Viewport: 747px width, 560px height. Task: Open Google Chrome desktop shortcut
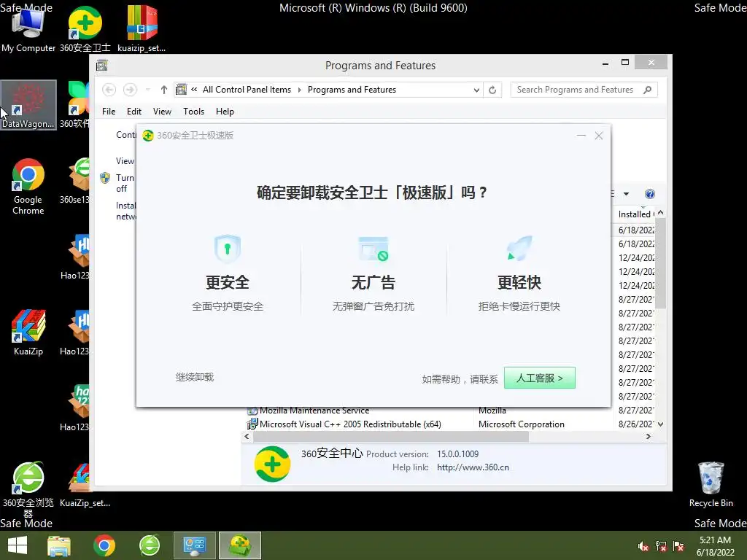(x=28, y=187)
